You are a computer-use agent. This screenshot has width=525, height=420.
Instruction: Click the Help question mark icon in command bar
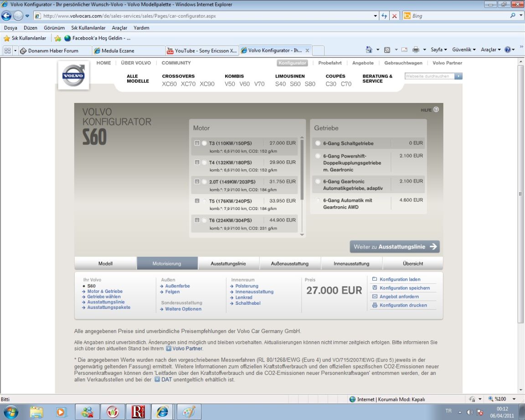(508, 50)
